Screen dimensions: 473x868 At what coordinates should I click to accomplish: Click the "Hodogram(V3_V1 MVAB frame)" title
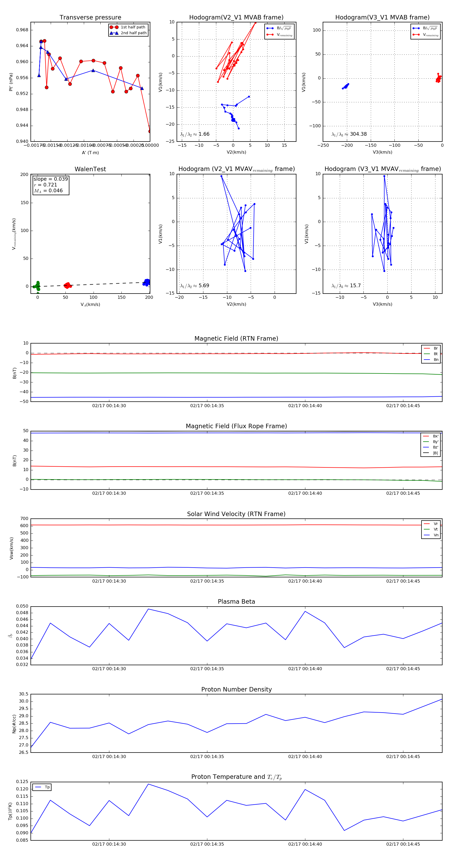[x=382, y=18]
